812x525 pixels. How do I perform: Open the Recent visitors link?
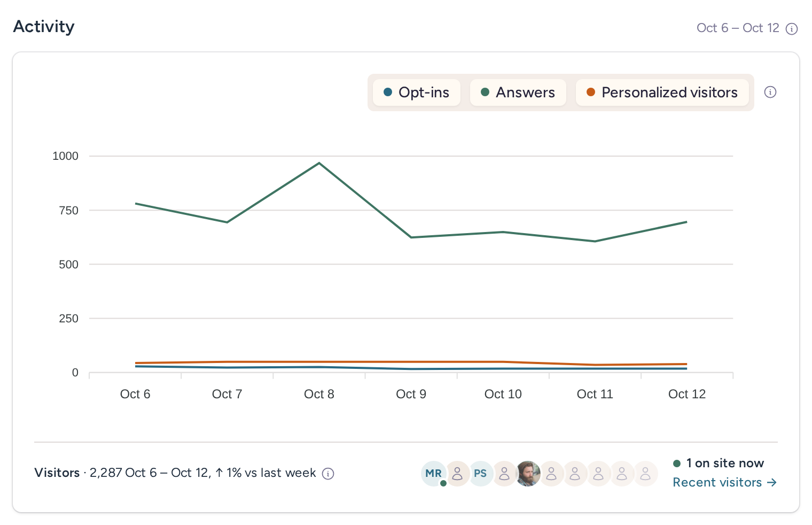coord(724,482)
